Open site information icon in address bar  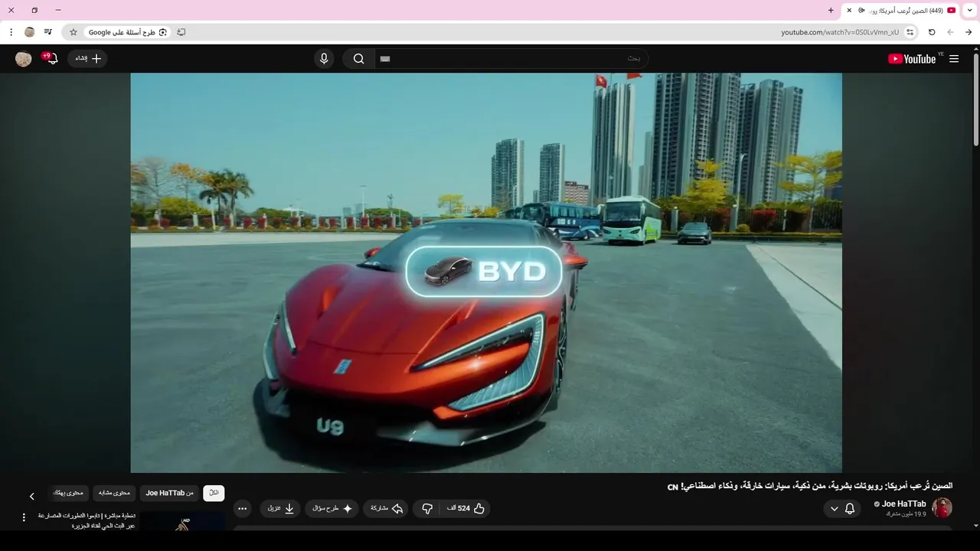point(910,32)
